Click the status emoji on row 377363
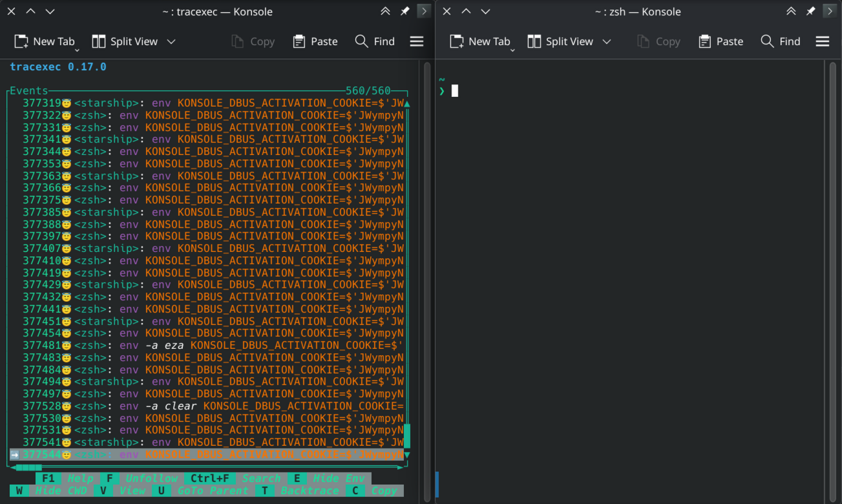 coord(67,176)
